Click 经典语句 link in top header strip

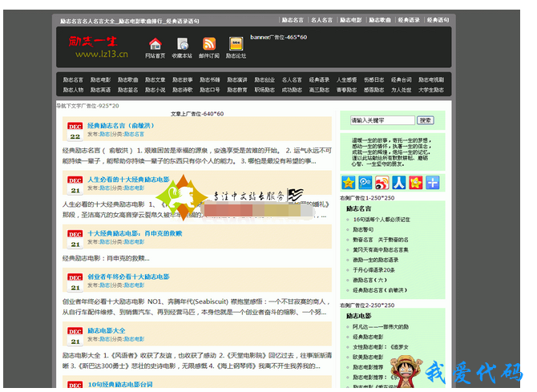[438, 20]
